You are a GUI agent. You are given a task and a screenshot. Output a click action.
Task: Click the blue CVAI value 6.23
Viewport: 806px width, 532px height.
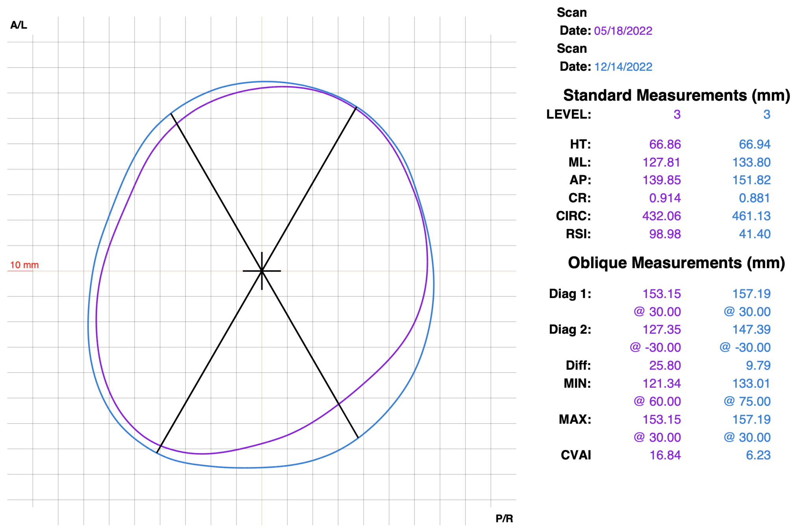[758, 455]
